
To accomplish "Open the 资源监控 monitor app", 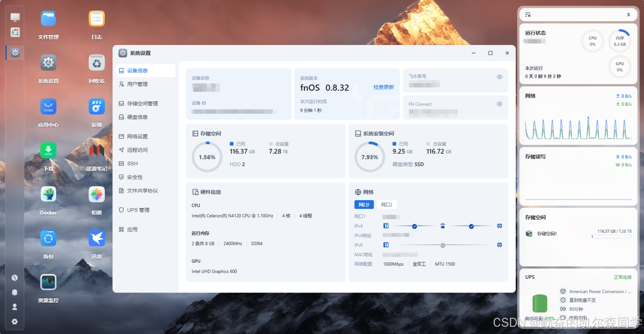I will point(48,282).
